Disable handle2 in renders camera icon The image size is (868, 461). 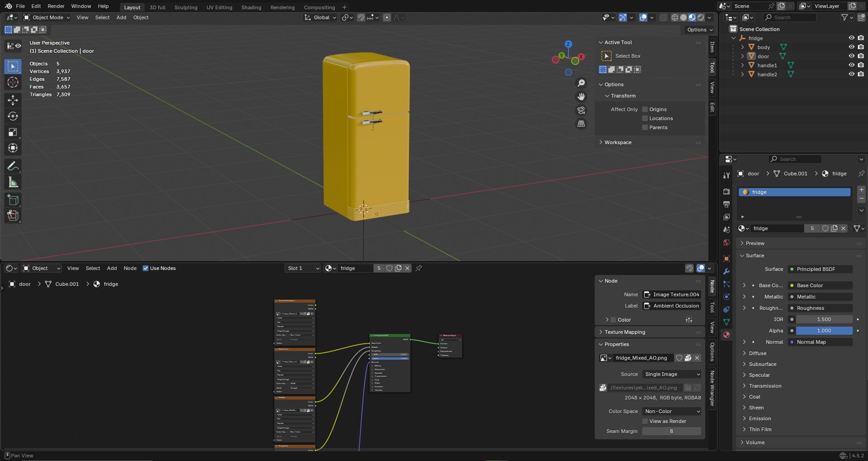861,74
